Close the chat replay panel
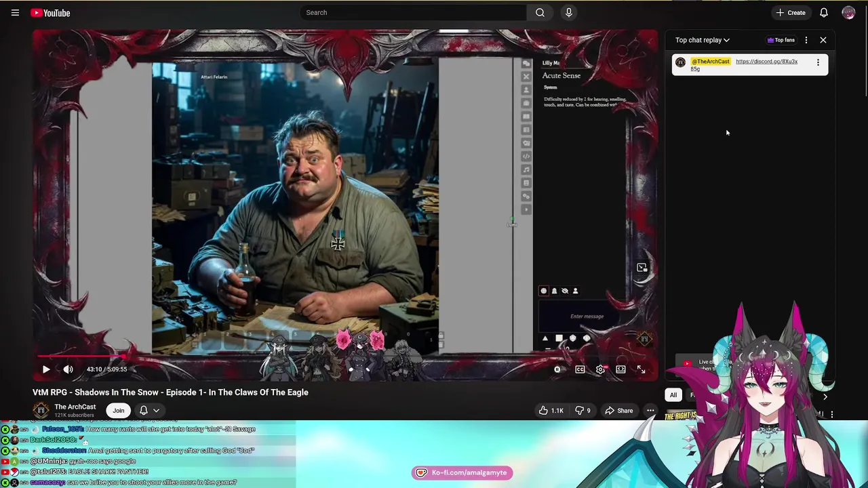This screenshot has width=868, height=488. [823, 40]
